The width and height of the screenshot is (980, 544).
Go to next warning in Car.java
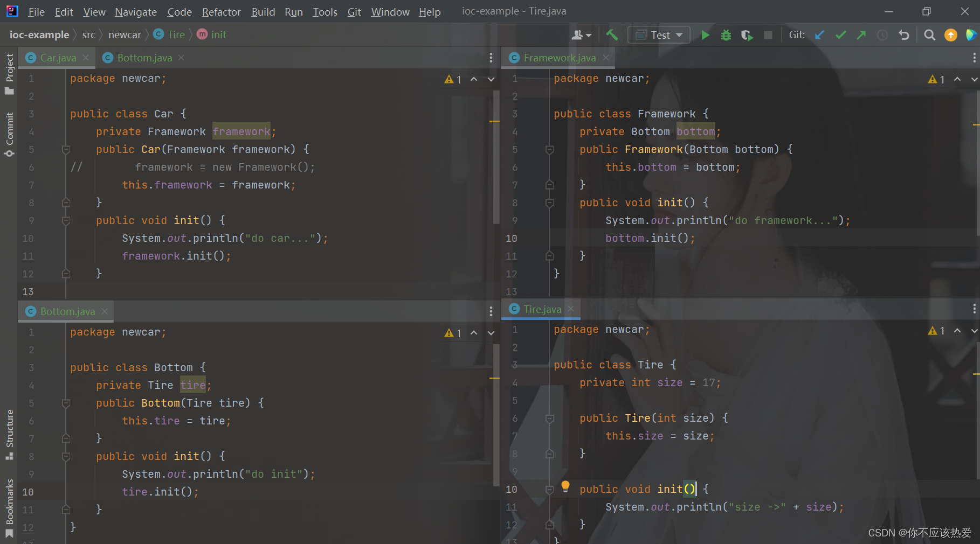[x=491, y=79]
